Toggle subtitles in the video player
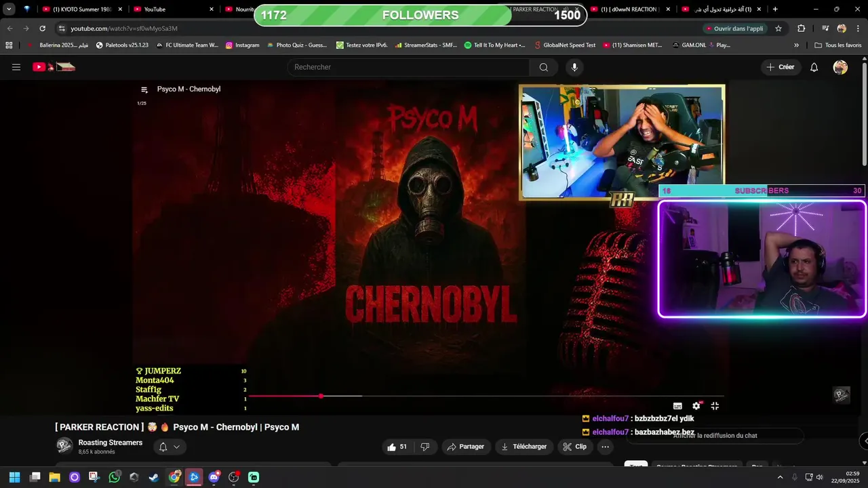This screenshot has height=488, width=868. (x=677, y=405)
